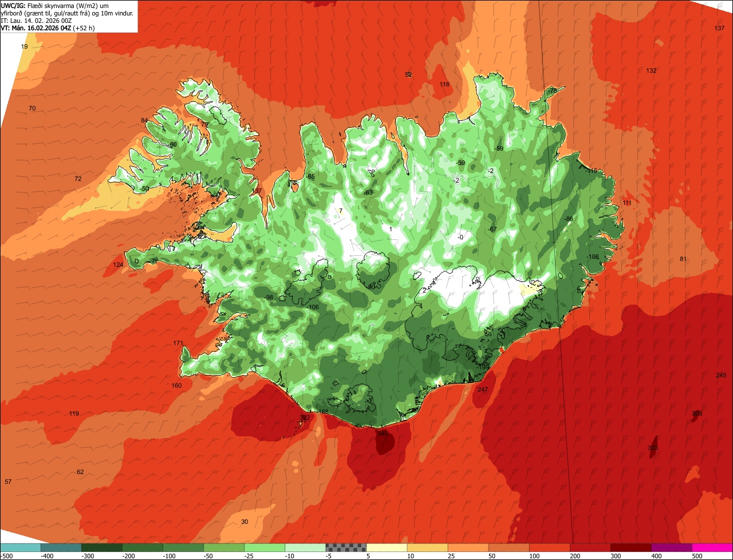Click the '70' value over the ocean
Image resolution: width=733 pixels, height=560 pixels.
click(32, 108)
